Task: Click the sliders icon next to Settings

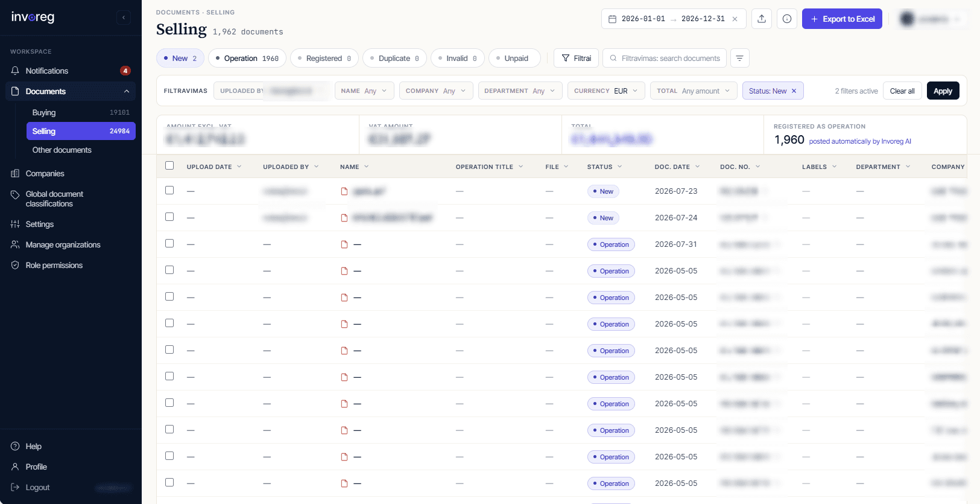Action: (15, 224)
